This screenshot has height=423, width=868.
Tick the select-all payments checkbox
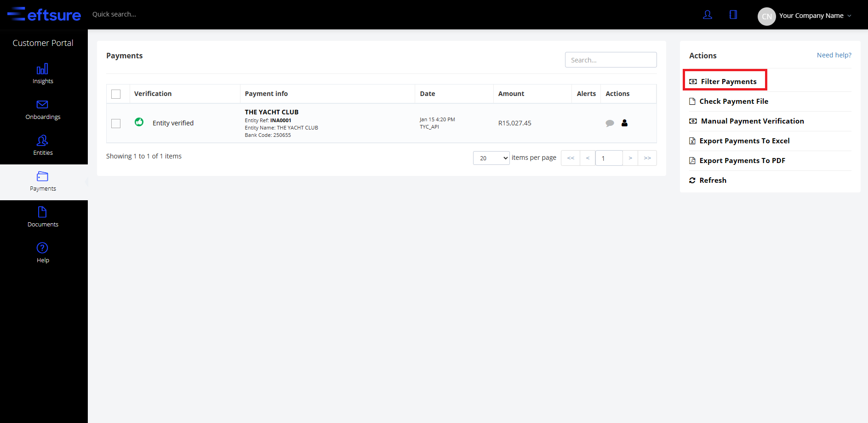click(116, 94)
